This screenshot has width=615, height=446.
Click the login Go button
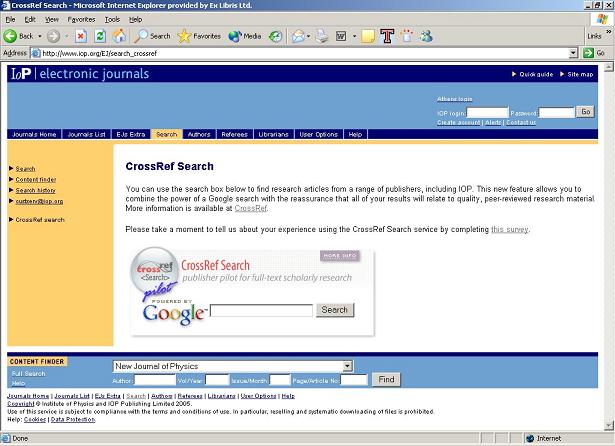[585, 112]
